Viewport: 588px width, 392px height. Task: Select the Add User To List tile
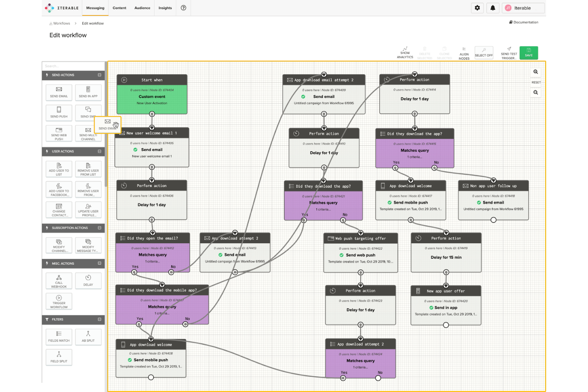coord(59,169)
